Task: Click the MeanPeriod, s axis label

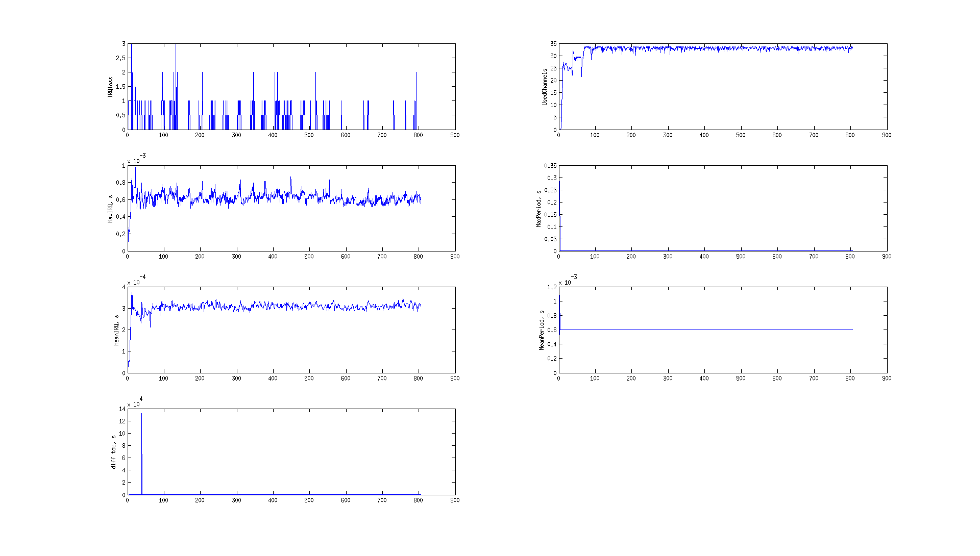Action: click(x=542, y=330)
